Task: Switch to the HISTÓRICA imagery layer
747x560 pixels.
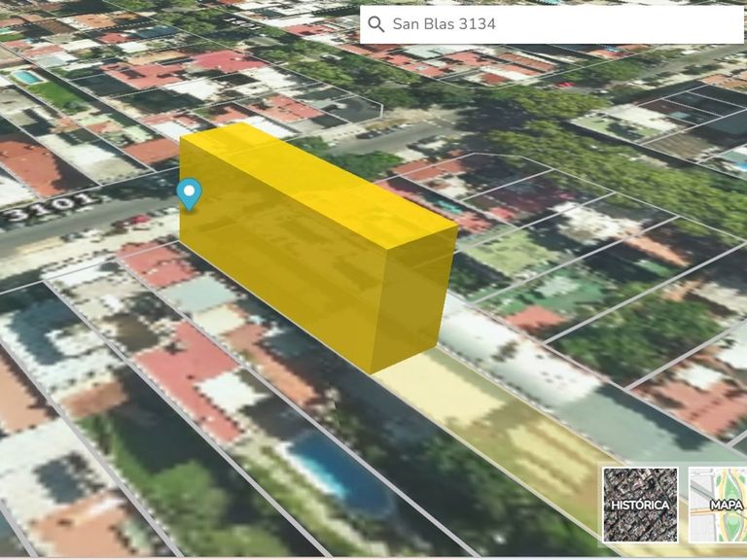Action: [x=640, y=504]
